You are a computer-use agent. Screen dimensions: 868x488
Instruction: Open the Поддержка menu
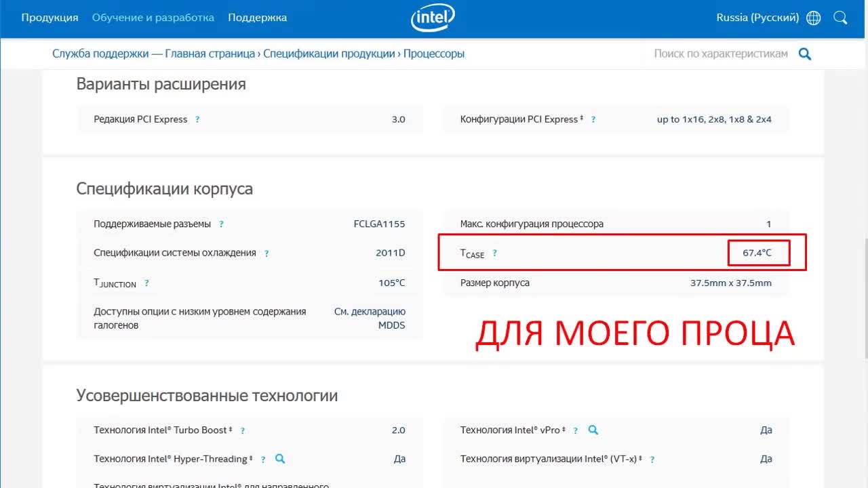click(257, 18)
